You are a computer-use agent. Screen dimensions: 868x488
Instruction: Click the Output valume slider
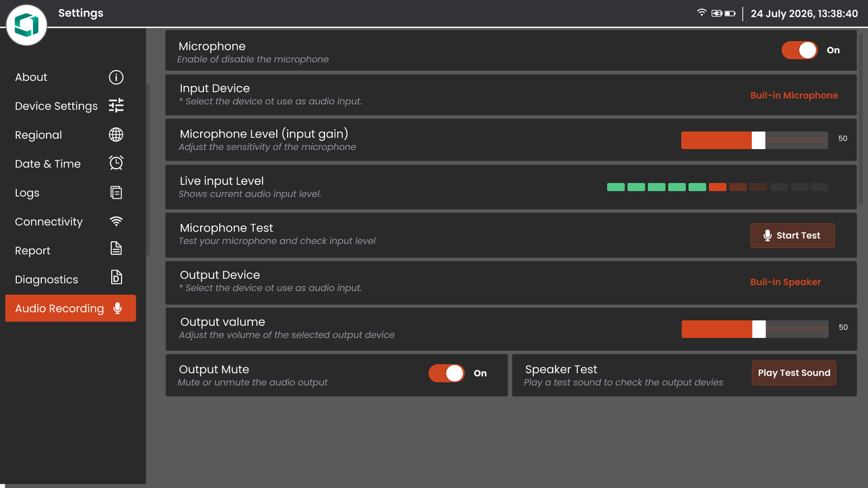click(755, 329)
